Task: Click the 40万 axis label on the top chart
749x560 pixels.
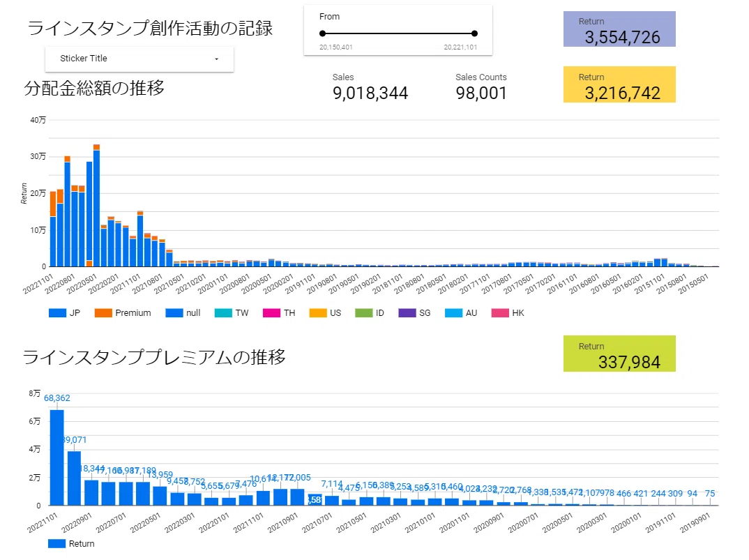Action: (38, 120)
